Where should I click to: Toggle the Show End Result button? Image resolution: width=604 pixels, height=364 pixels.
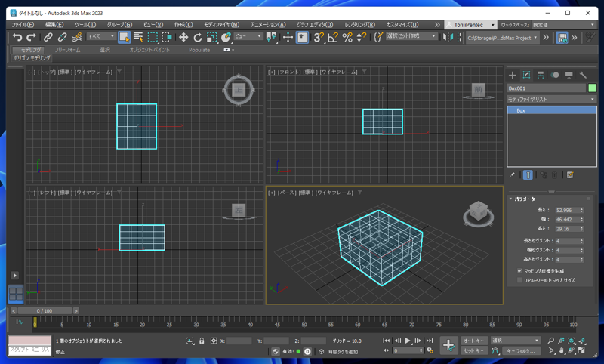click(528, 175)
